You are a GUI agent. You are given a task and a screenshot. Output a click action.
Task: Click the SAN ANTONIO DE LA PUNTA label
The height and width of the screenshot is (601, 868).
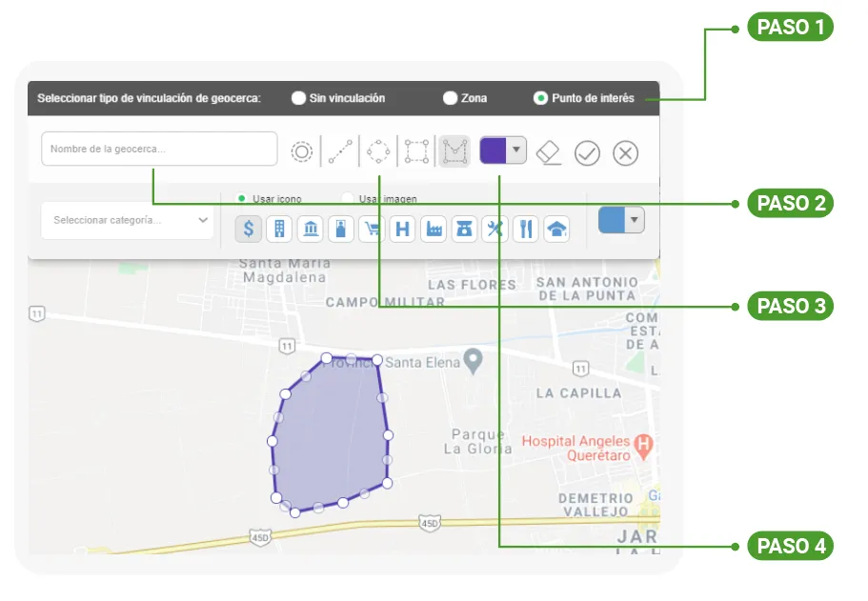point(587,289)
